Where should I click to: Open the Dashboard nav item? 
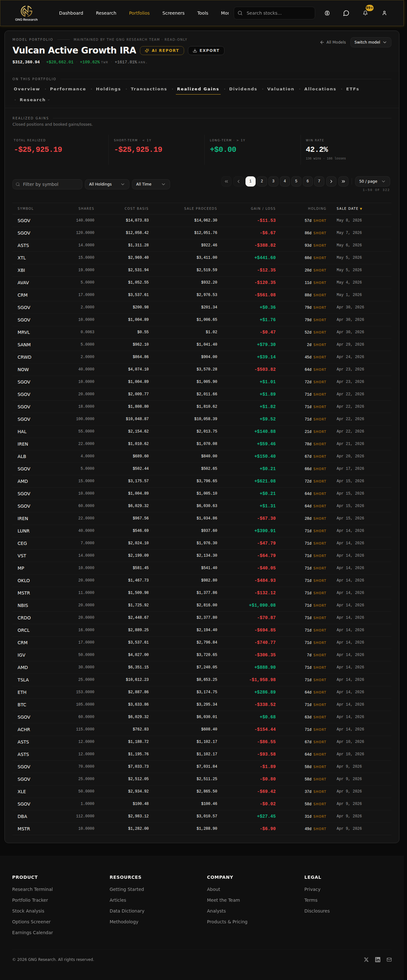click(x=71, y=13)
